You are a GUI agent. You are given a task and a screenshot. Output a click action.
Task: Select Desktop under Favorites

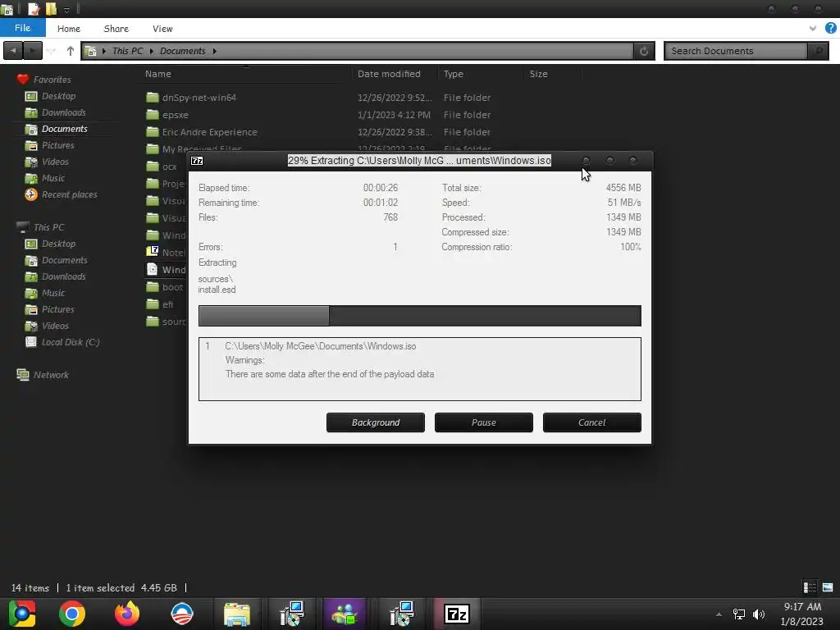click(x=58, y=96)
